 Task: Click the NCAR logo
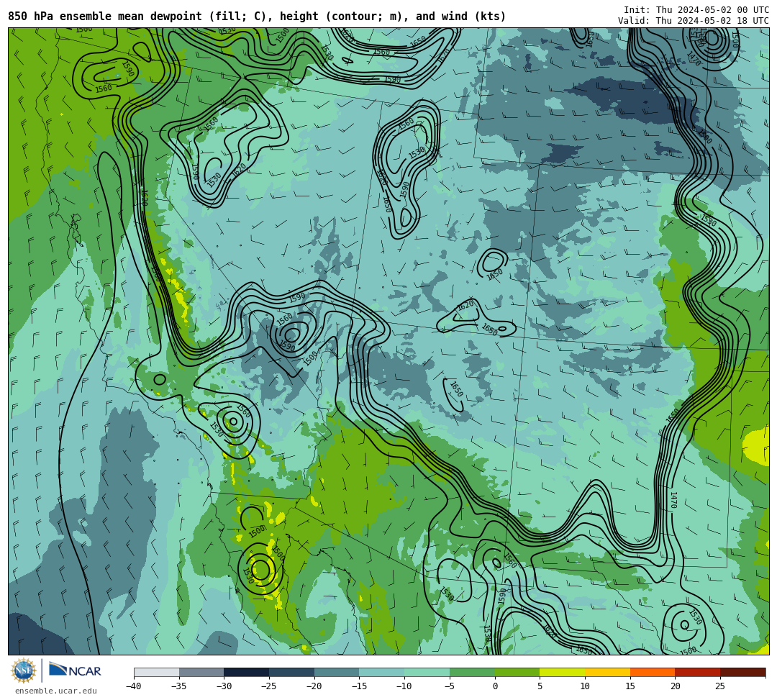click(75, 671)
